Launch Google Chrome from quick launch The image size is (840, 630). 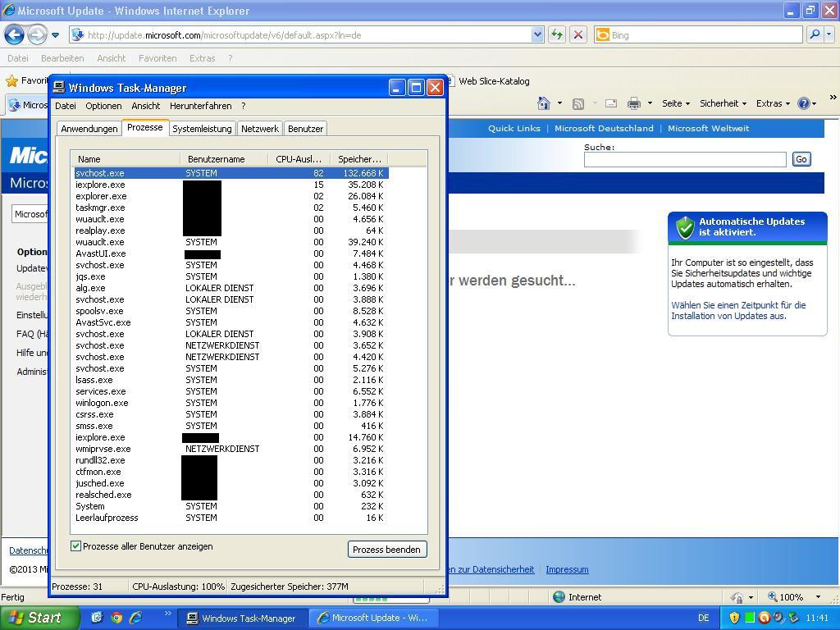[116, 617]
